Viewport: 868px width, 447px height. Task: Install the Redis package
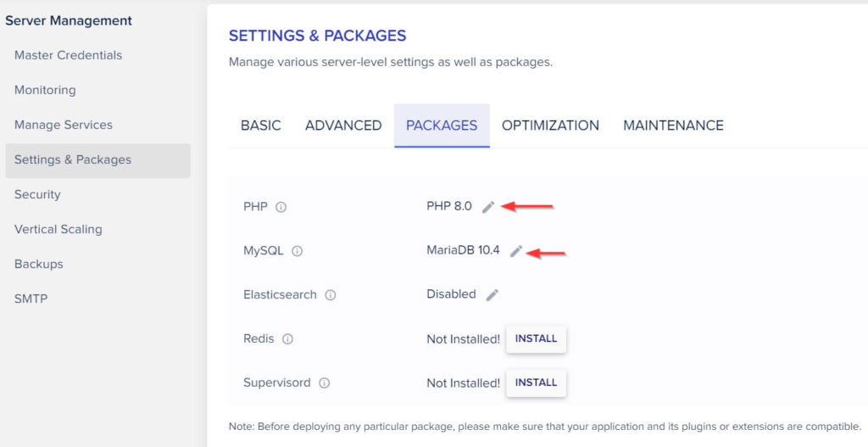pyautogui.click(x=536, y=338)
